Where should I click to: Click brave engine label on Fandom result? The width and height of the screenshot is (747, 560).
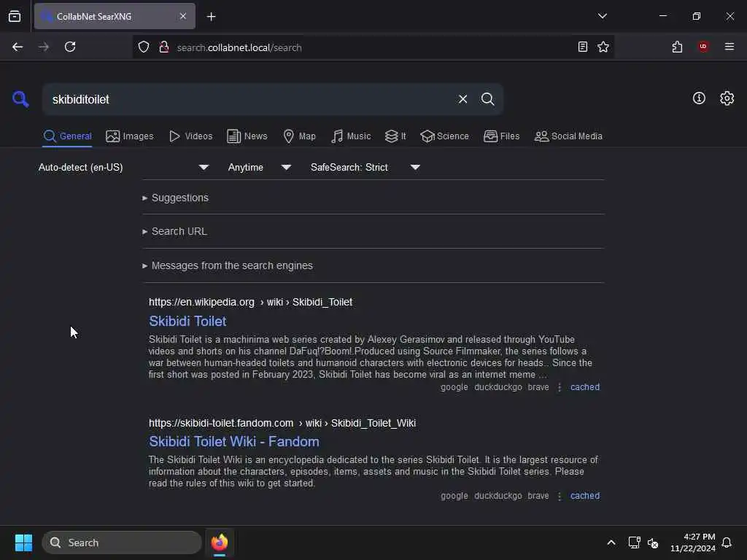click(538, 496)
